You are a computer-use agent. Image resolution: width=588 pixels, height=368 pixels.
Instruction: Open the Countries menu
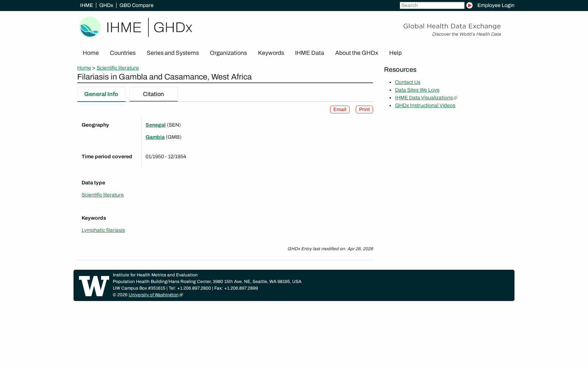[x=123, y=53]
